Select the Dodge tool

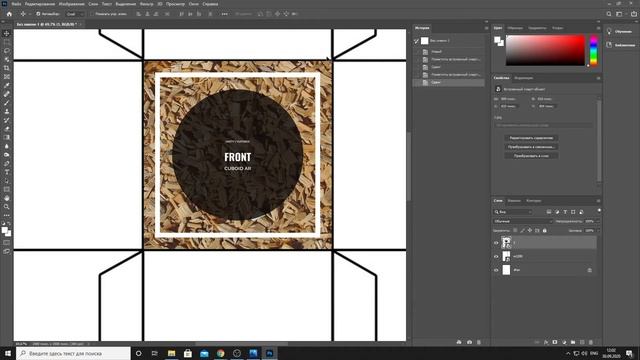tap(7, 155)
